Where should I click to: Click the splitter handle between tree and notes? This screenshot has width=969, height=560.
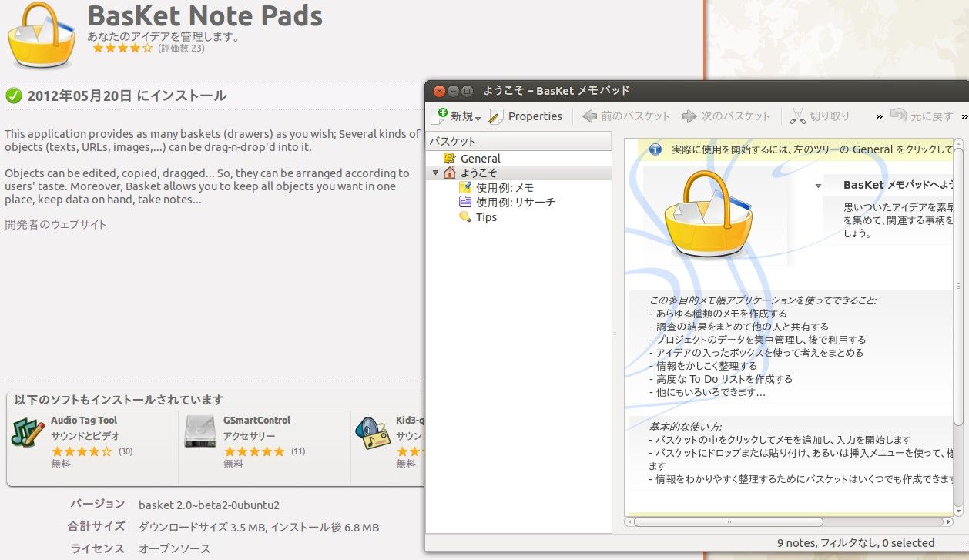pos(615,332)
